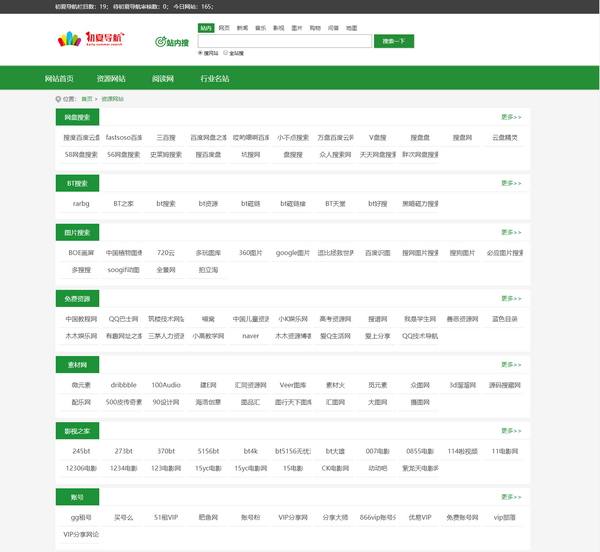600x552 pixels.
Task: Open the dribbble link under 素材网
Action: click(124, 384)
